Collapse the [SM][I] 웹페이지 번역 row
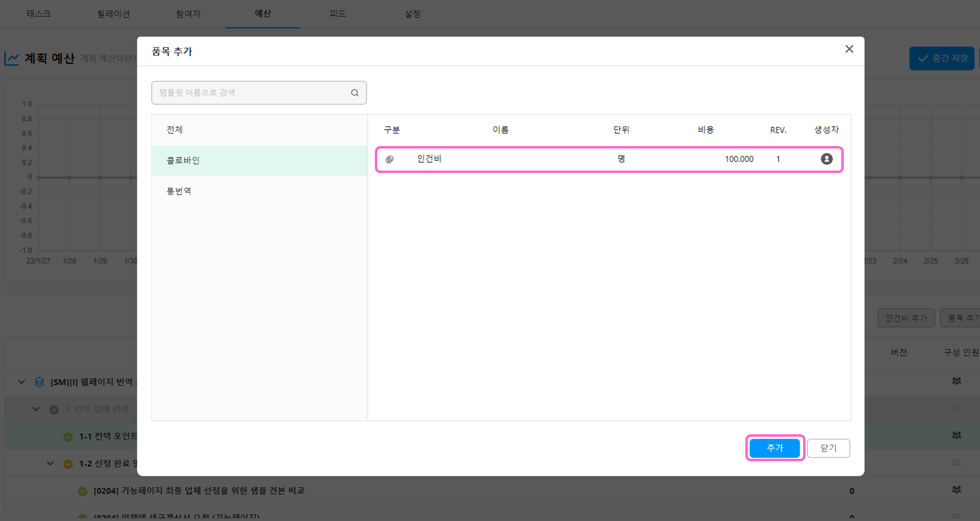Screen dimensions: 980x521 click(22, 382)
